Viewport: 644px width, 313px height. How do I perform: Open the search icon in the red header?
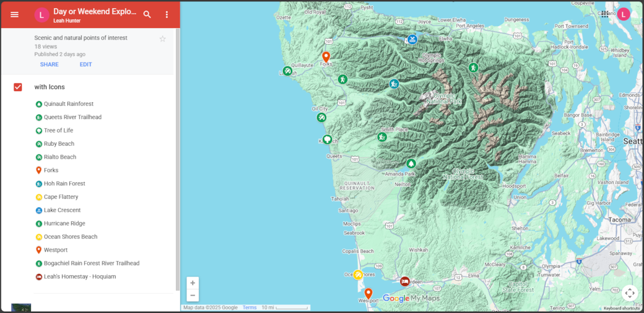[x=147, y=14]
